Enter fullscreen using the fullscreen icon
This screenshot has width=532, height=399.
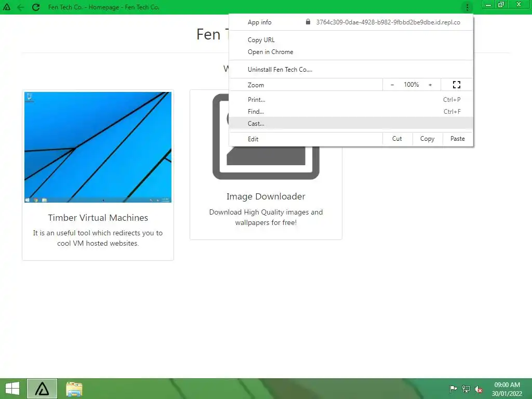(457, 85)
